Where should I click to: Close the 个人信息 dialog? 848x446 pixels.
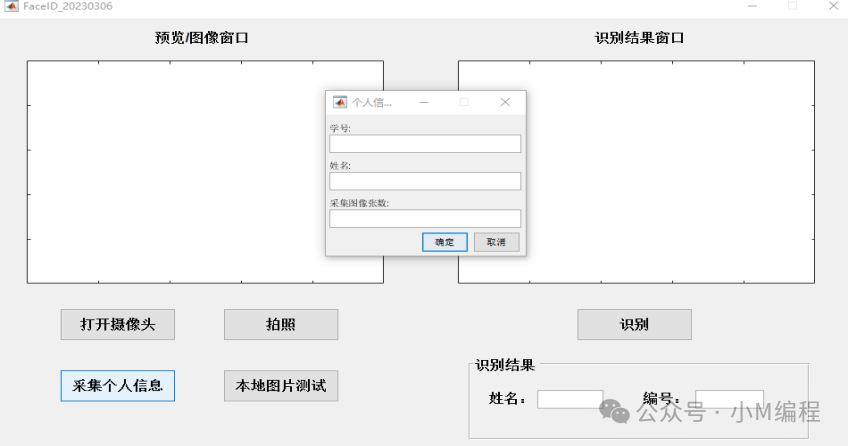tap(505, 102)
